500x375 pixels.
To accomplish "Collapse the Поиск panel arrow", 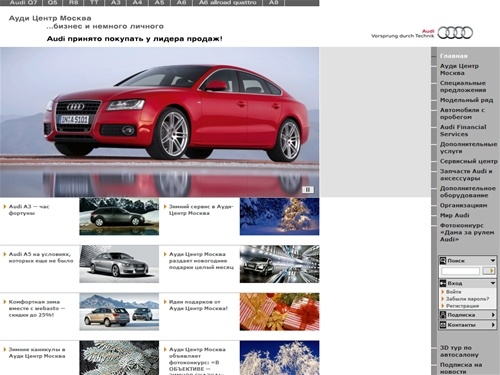I will tap(493, 260).
